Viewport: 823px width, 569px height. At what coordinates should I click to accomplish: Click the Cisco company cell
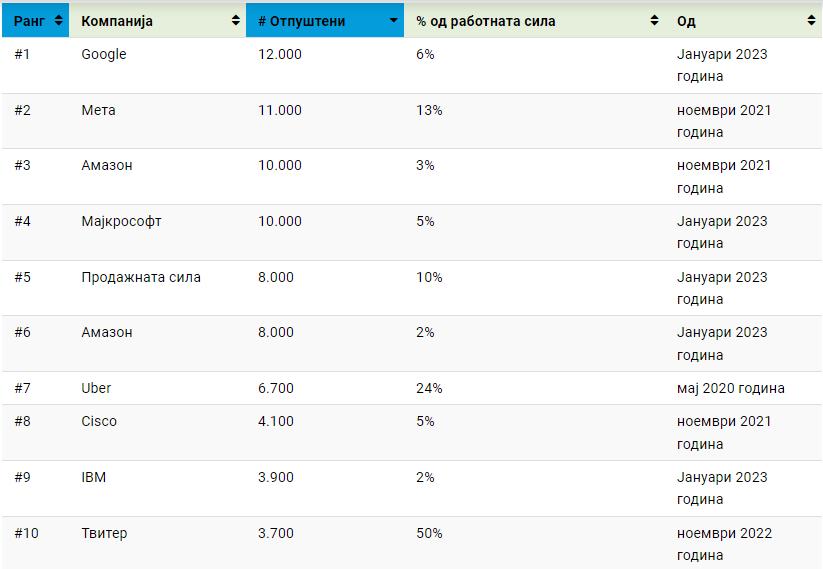pos(99,421)
